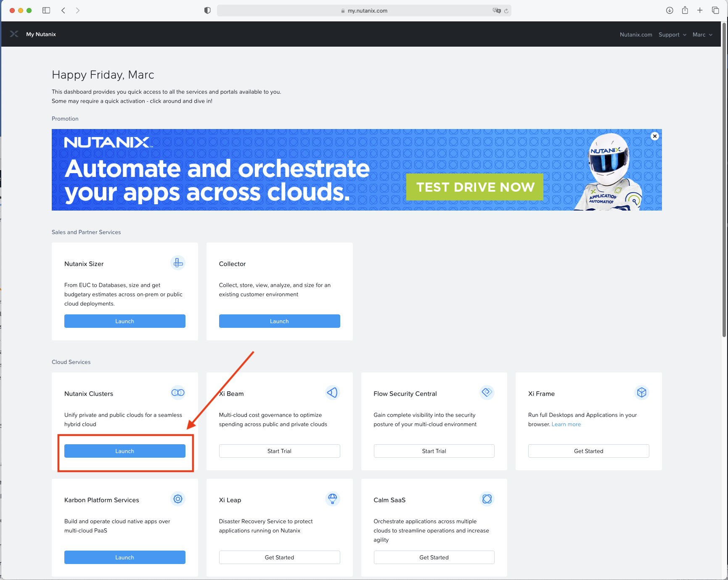The image size is (728, 580).
Task: Click the Xi Leap card title
Action: (230, 500)
